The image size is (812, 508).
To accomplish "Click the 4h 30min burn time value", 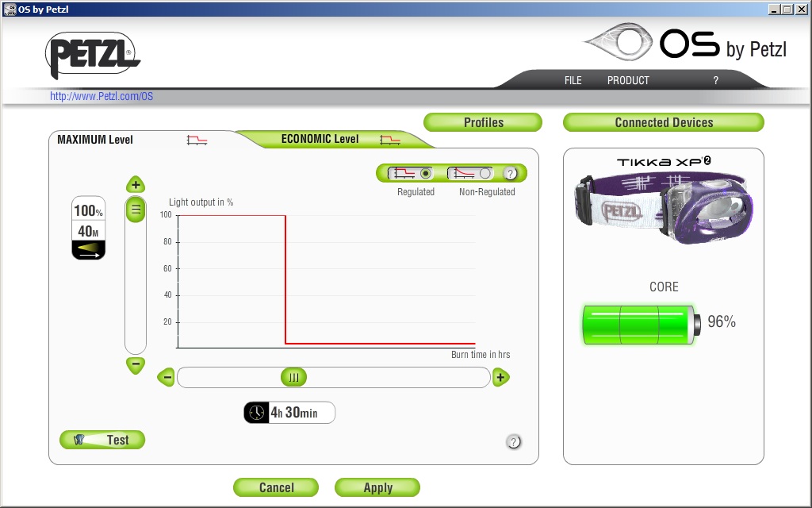I will (x=294, y=413).
